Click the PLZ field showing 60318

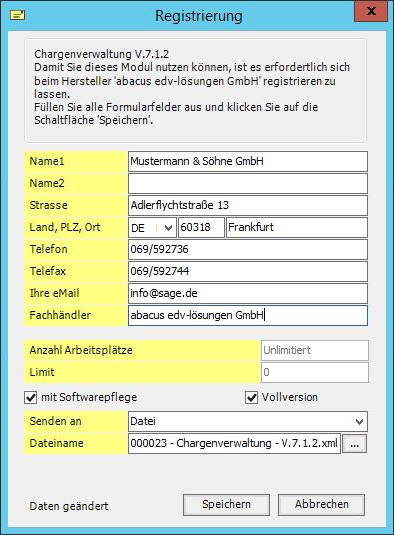point(201,228)
